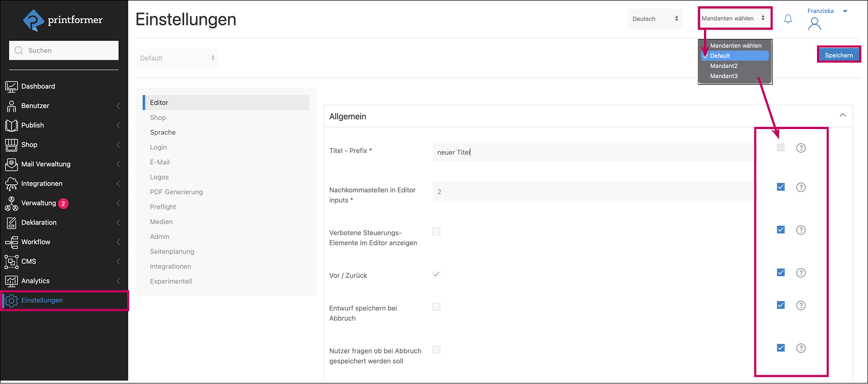The image size is (868, 384).
Task: Click the Speichern button
Action: pos(838,55)
